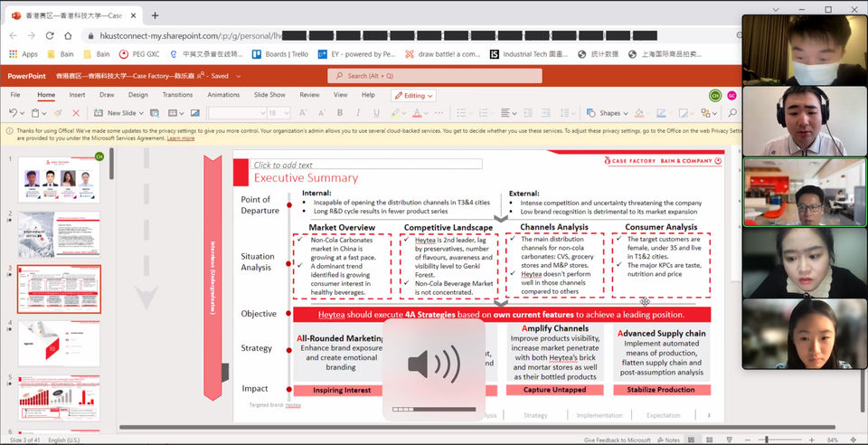Toggle the Notes pane
The width and height of the screenshot is (868, 445).
click(x=668, y=440)
